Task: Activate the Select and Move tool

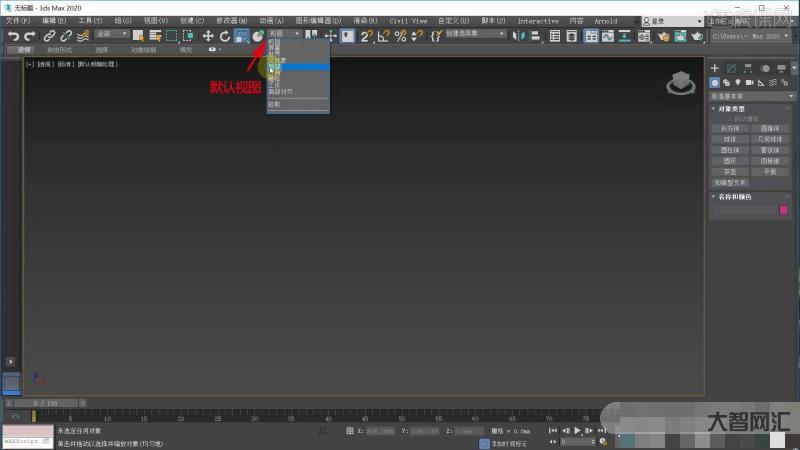Action: [x=208, y=36]
